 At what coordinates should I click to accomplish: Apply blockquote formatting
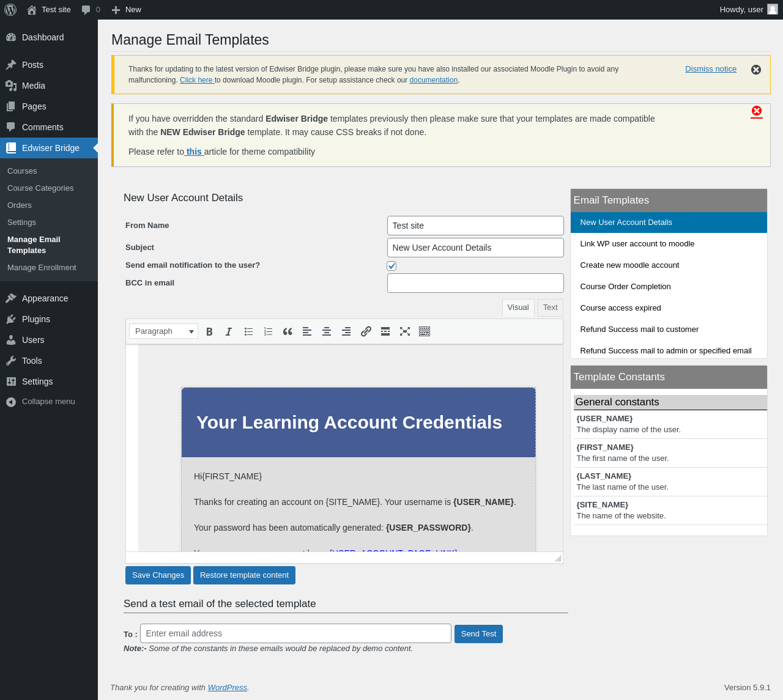288,331
